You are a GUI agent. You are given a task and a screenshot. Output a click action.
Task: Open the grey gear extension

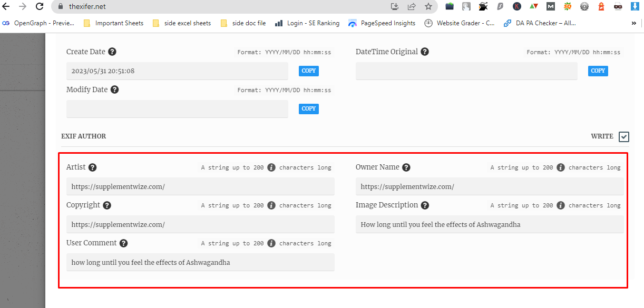pyautogui.click(x=584, y=7)
